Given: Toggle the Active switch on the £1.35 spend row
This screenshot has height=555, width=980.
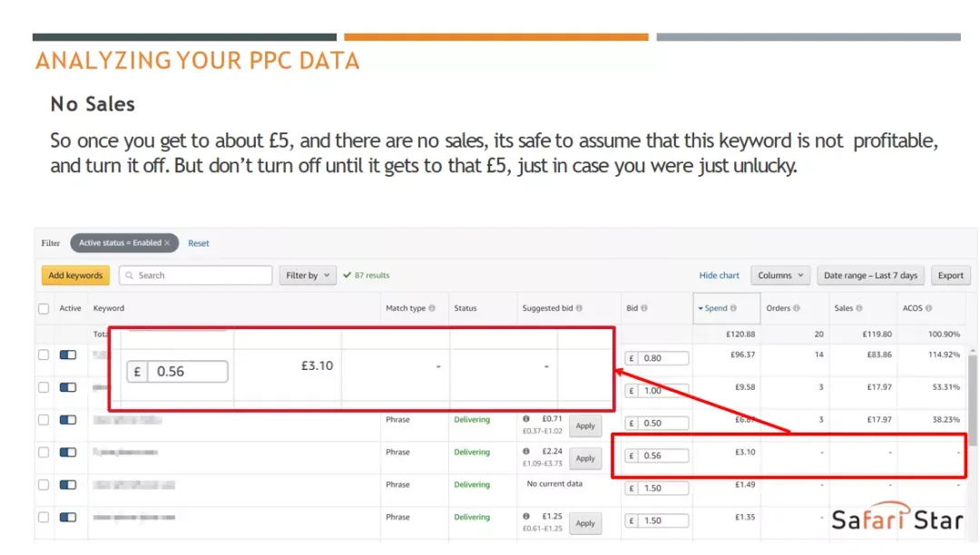Looking at the screenshot, I should point(68,517).
